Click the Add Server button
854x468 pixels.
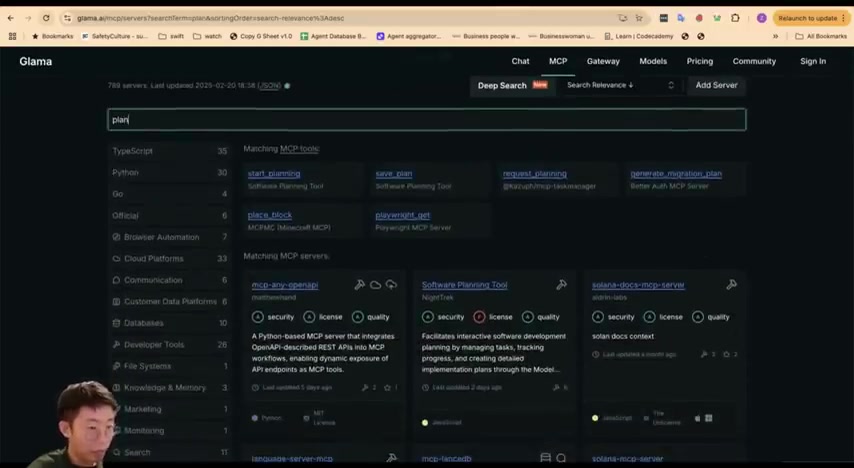[716, 85]
